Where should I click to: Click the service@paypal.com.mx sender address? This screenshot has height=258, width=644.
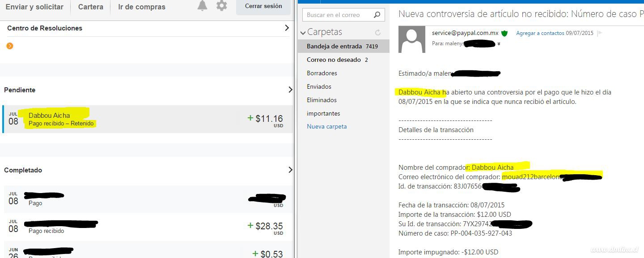pyautogui.click(x=465, y=33)
